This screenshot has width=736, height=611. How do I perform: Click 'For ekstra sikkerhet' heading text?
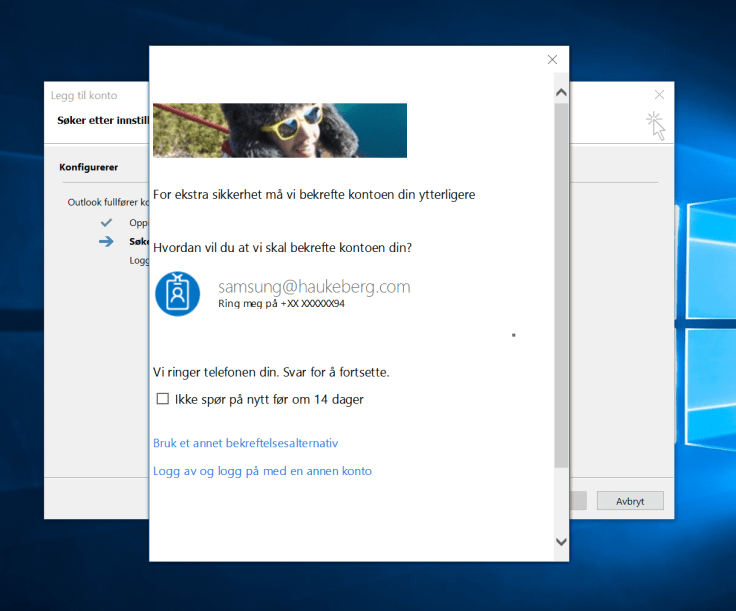(x=314, y=195)
